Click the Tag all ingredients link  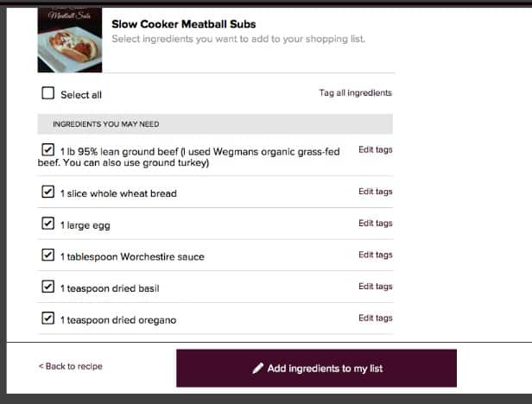pyautogui.click(x=355, y=93)
